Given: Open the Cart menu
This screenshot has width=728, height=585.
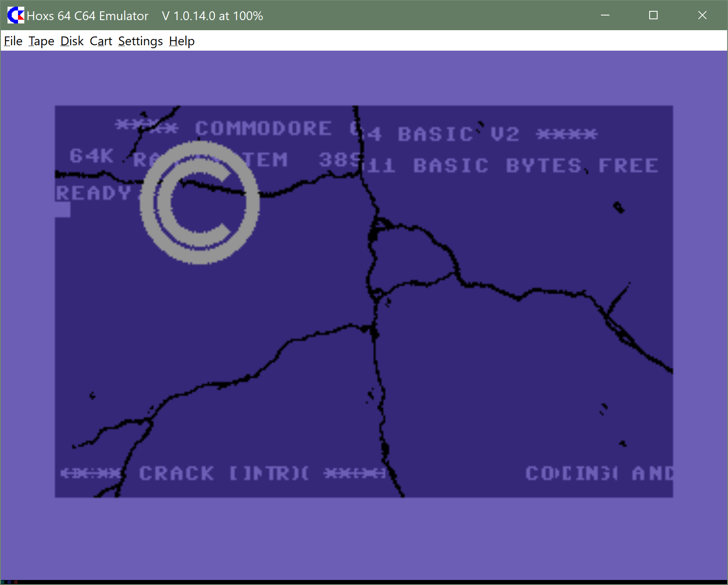Looking at the screenshot, I should [x=101, y=41].
